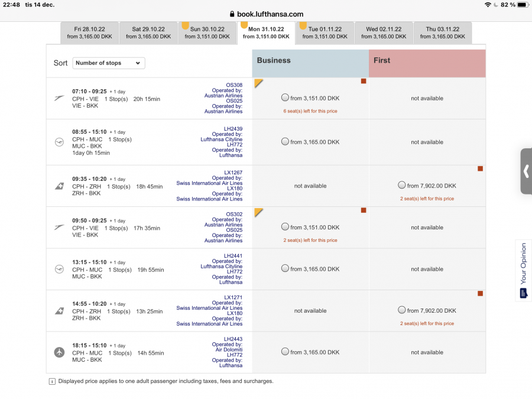532x399 pixels.
Task: Click the Air Dolomiti plane icon for LH2443
Action: [x=59, y=352]
